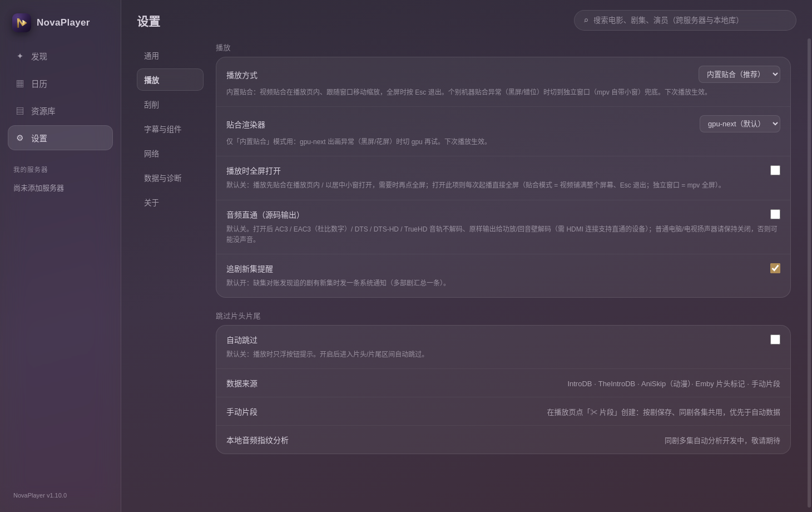Open 贴合渲染器 dropdown gpu-next（默认）

(x=740, y=124)
